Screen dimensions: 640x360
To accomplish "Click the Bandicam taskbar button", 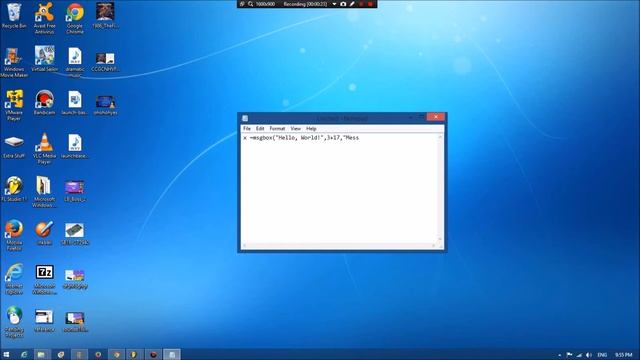I will [153, 355].
